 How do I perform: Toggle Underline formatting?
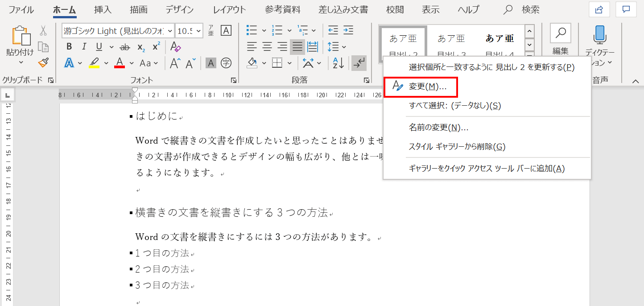click(99, 47)
